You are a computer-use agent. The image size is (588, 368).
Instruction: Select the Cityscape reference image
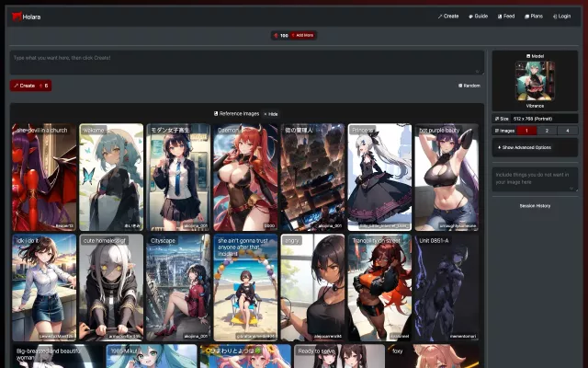(178, 288)
